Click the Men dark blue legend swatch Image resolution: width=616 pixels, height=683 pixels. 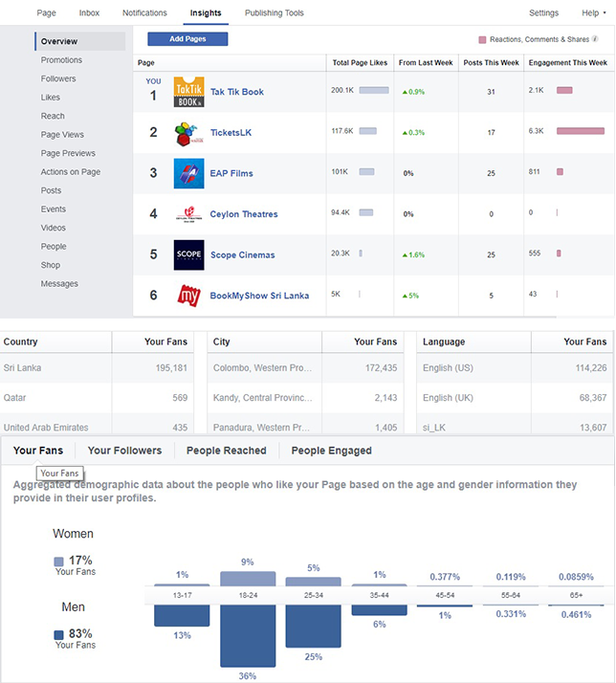[58, 634]
